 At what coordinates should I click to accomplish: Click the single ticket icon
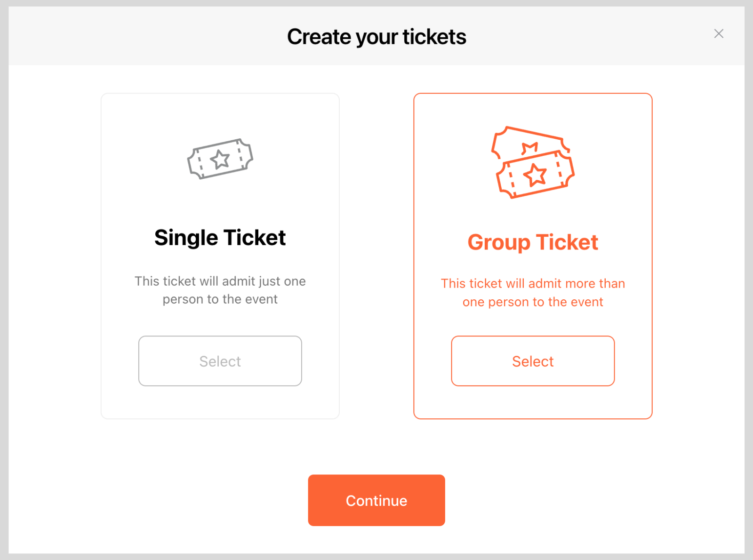click(220, 159)
